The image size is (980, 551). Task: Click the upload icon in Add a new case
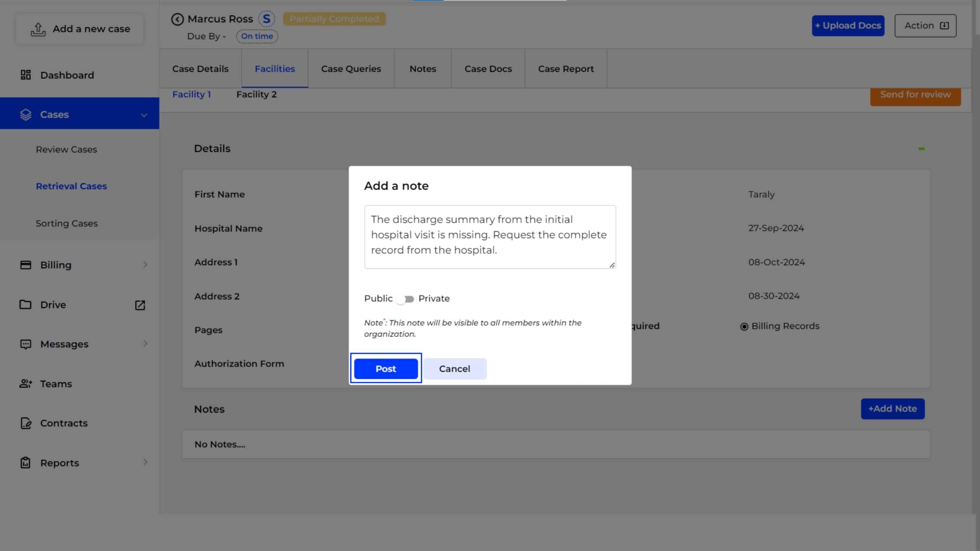38,29
